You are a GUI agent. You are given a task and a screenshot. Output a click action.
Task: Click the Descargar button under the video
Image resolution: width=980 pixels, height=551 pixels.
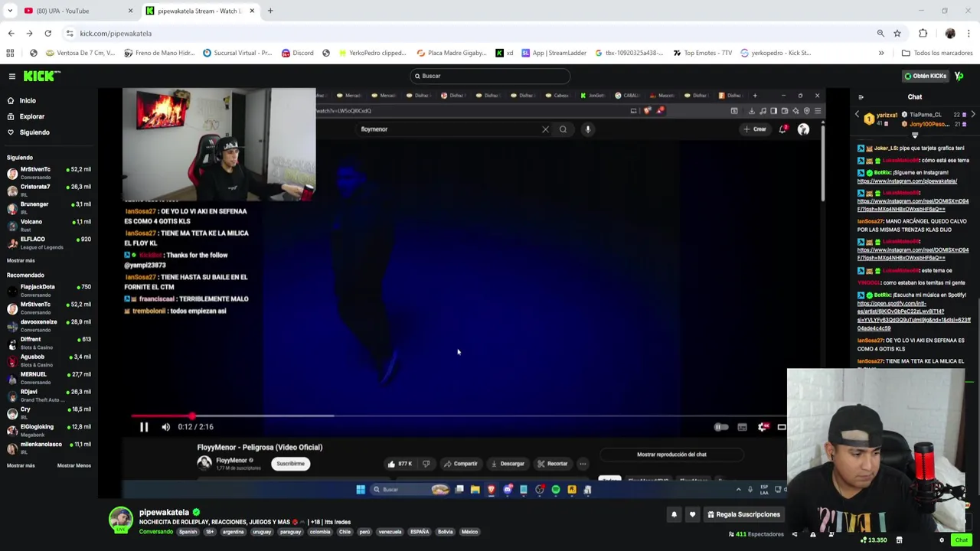click(x=508, y=464)
